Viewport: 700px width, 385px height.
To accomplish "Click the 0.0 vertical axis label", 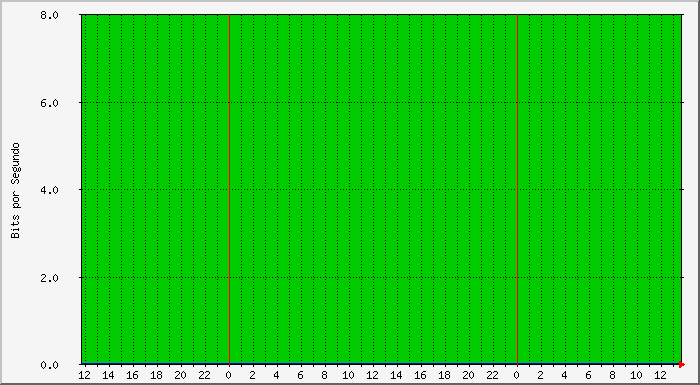I will tap(49, 365).
